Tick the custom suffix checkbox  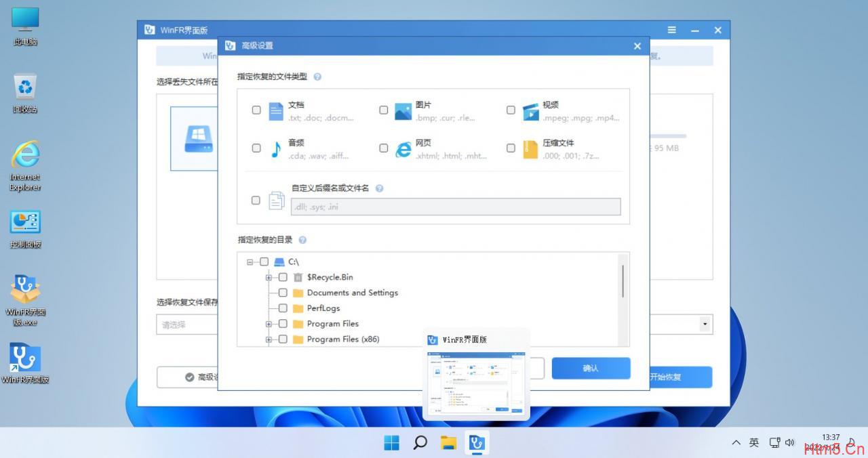tap(256, 200)
